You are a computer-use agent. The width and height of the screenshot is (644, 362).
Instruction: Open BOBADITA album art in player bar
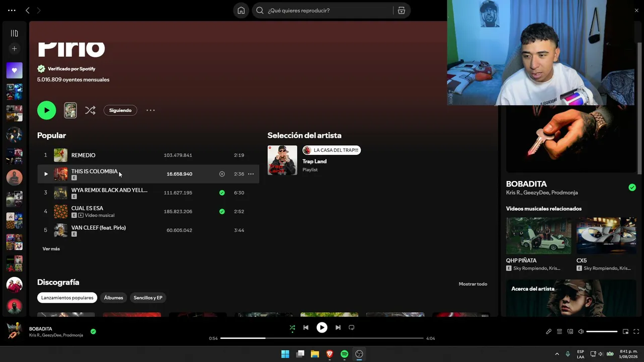point(14,331)
